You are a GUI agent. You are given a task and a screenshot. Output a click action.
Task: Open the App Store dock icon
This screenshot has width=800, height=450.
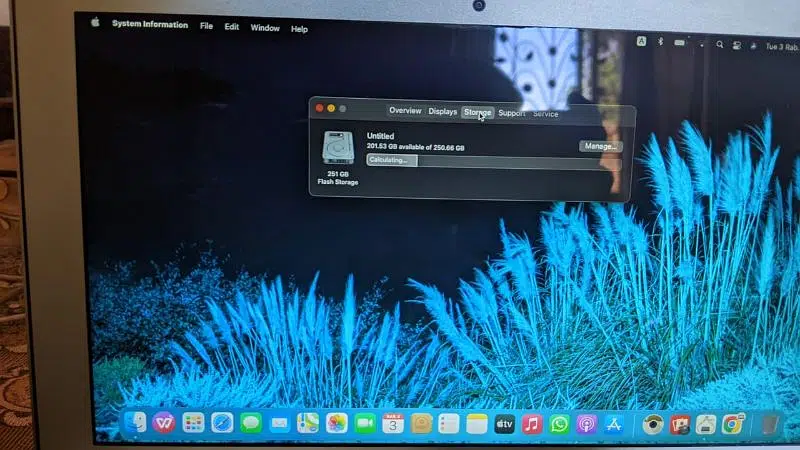614,424
